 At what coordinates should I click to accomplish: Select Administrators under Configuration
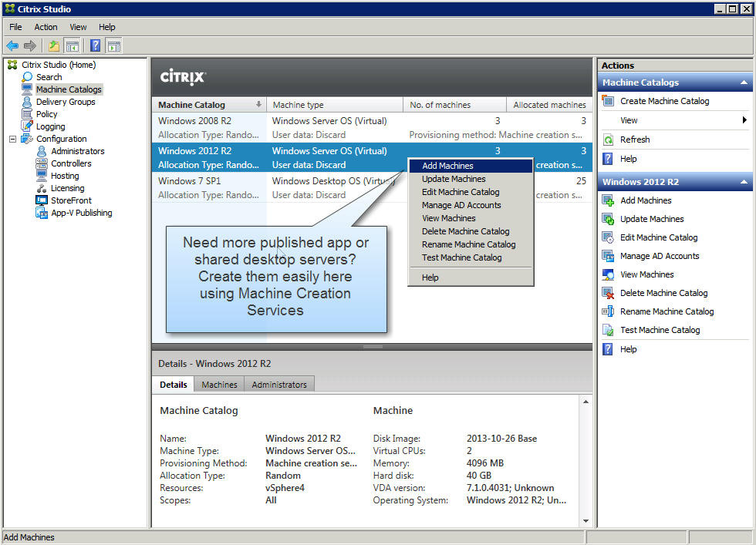pos(78,151)
